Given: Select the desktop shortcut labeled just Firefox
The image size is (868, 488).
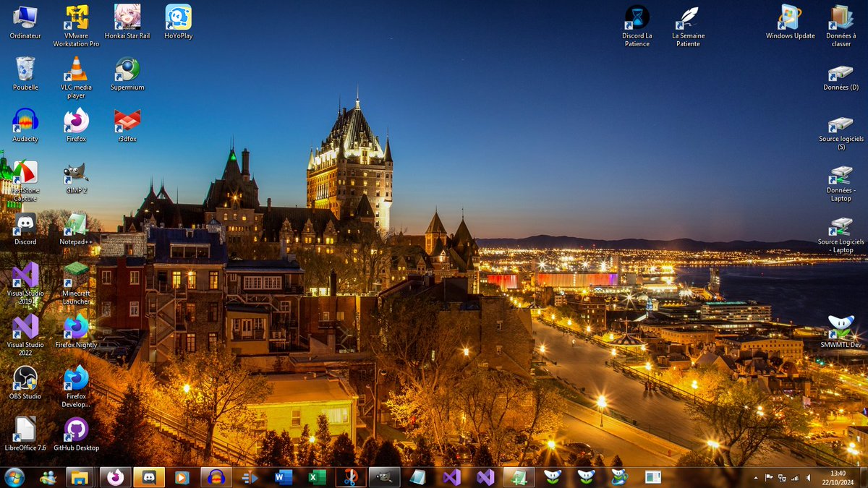Looking at the screenshot, I should pyautogui.click(x=76, y=125).
